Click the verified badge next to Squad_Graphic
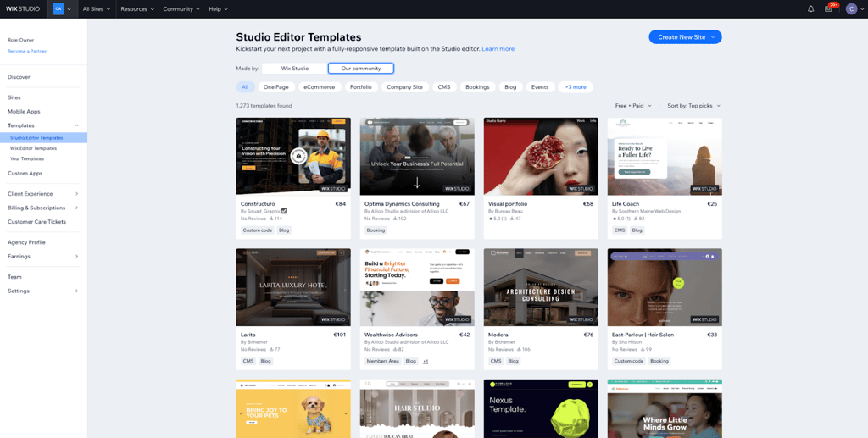This screenshot has width=868, height=438. click(x=284, y=211)
